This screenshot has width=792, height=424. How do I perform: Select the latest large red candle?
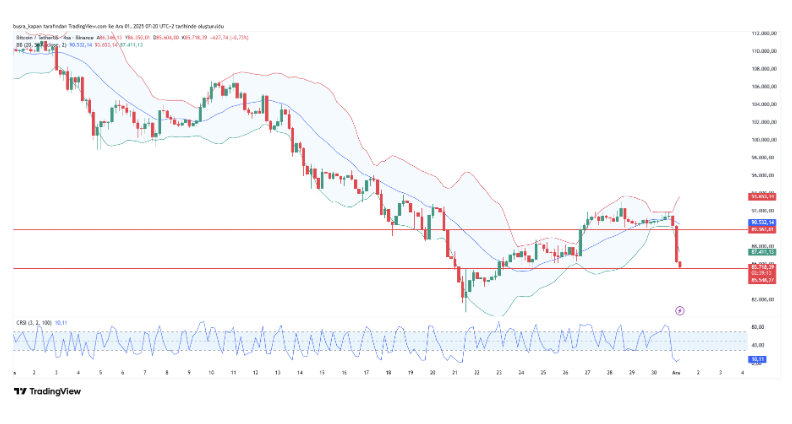(677, 243)
